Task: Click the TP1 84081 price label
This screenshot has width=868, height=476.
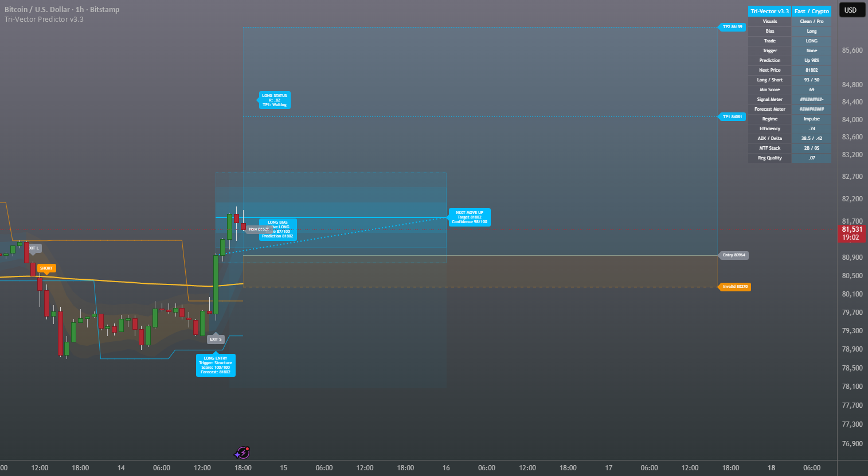Action: click(732, 117)
